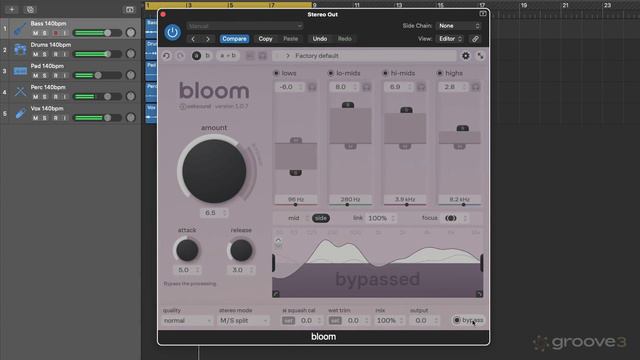Solo-listen the lows band headphone icon
640x360 pixels.
pos(312,87)
